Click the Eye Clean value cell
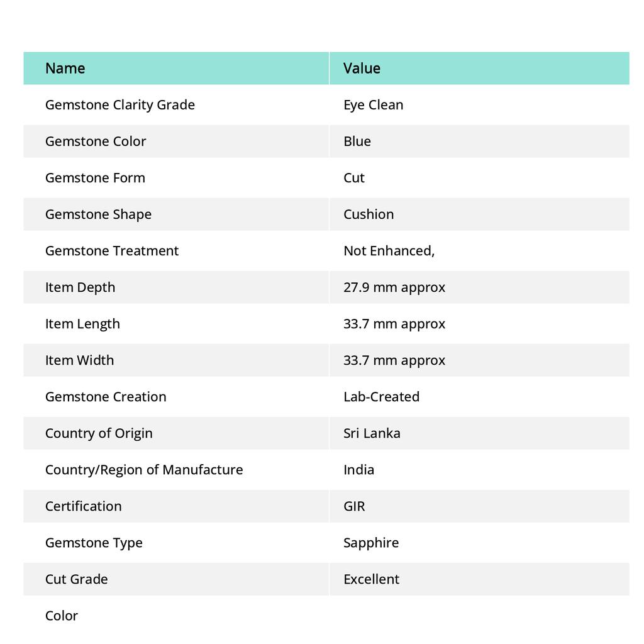This screenshot has height=644, width=644. coord(374,105)
